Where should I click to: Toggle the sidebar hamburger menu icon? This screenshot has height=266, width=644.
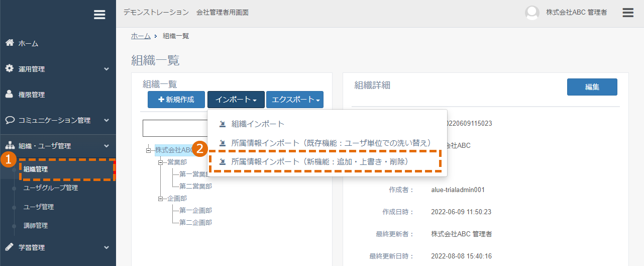pos(99,15)
